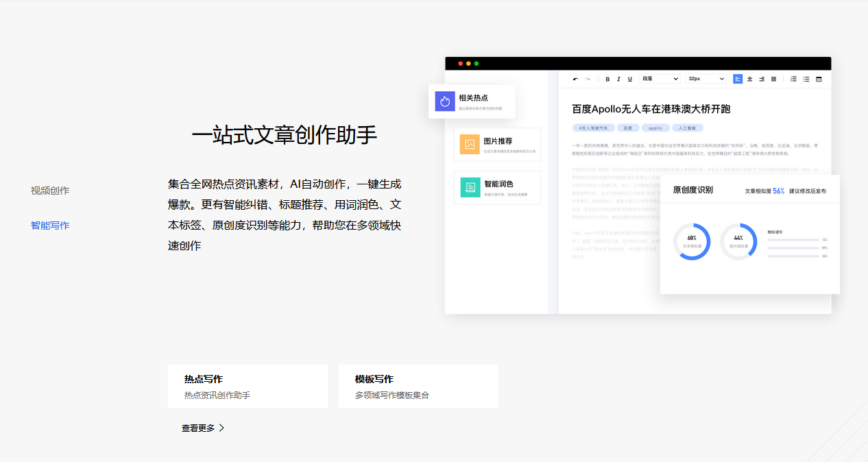The image size is (868, 462).
Task: Click the 68% 文本相似度 donut chart
Action: 692,241
